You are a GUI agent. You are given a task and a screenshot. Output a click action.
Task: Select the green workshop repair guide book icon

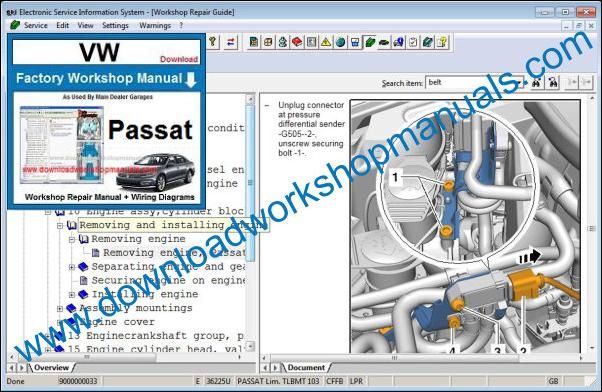click(x=370, y=42)
